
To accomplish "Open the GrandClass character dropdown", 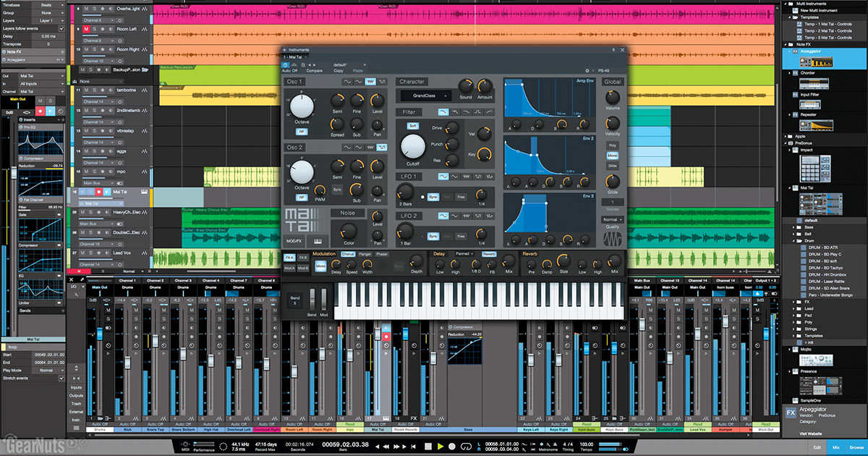I will point(427,95).
